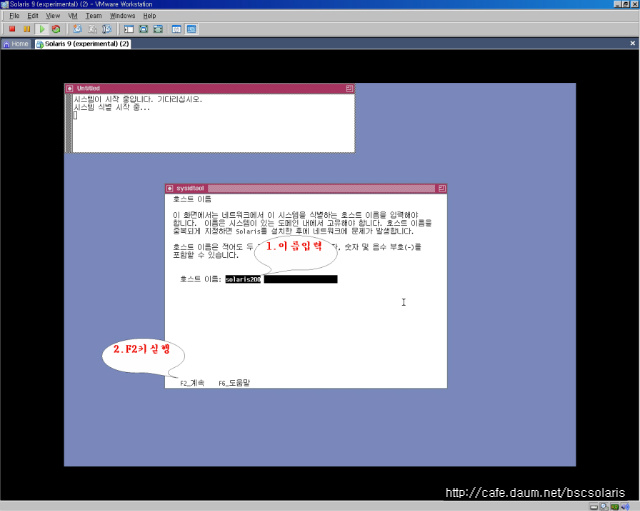640x511 pixels.
Task: Open the View menu
Action: tap(53, 16)
